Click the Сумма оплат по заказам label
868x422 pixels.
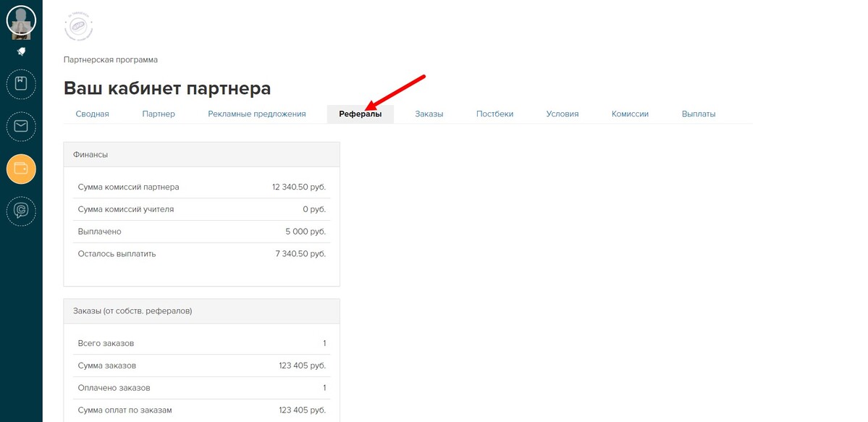pyautogui.click(x=125, y=410)
